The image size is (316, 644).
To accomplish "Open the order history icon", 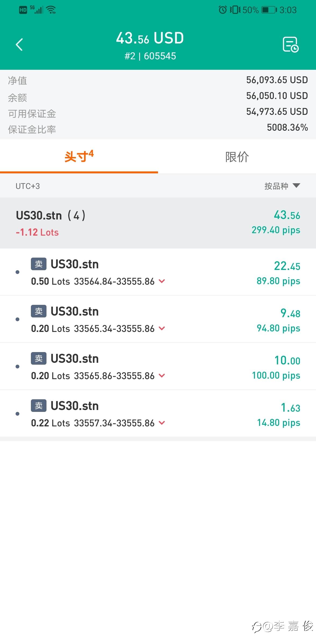I will click(290, 45).
